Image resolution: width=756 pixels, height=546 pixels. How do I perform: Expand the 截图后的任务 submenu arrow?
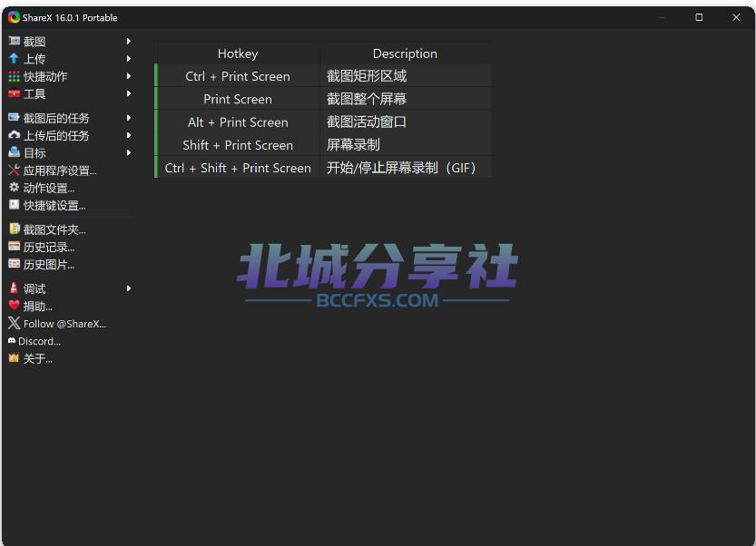point(129,118)
